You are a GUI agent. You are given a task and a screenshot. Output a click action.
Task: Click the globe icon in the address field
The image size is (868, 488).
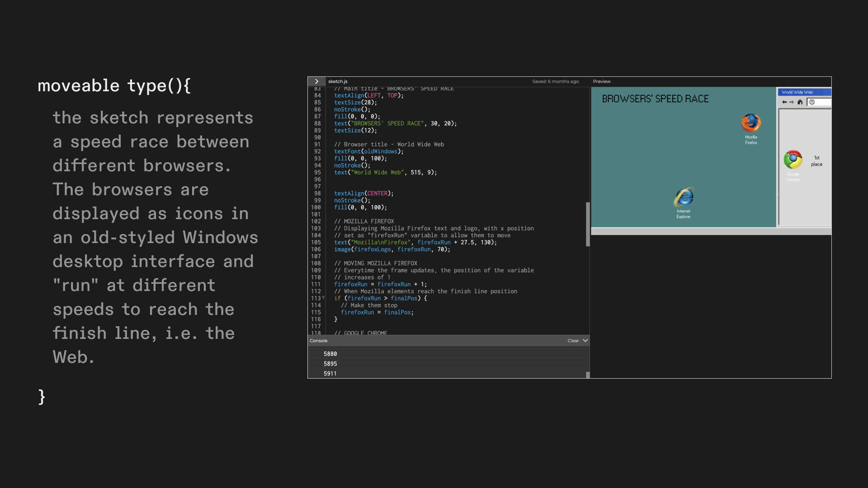[x=812, y=102]
